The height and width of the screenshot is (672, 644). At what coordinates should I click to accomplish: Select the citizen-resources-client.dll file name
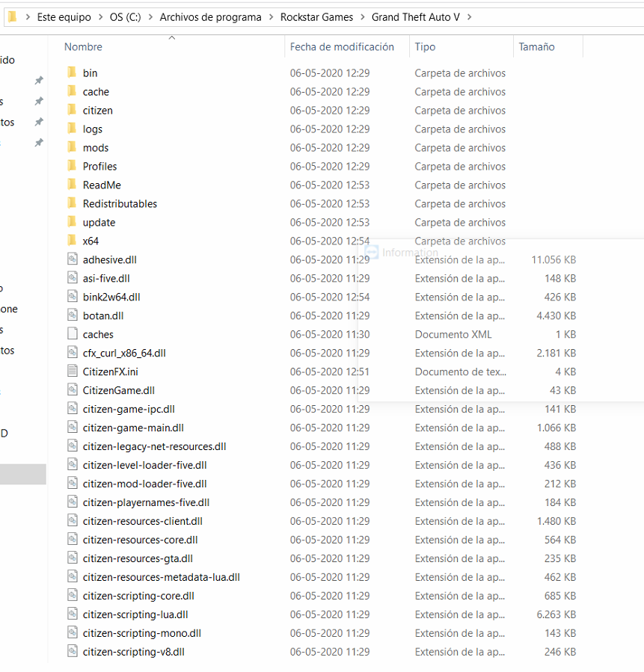[x=143, y=521]
